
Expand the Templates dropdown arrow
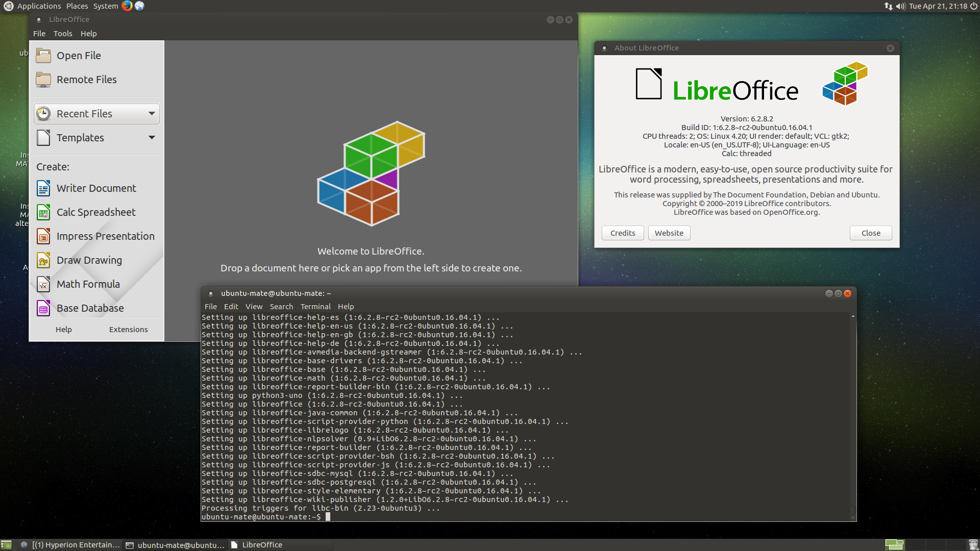tap(152, 137)
